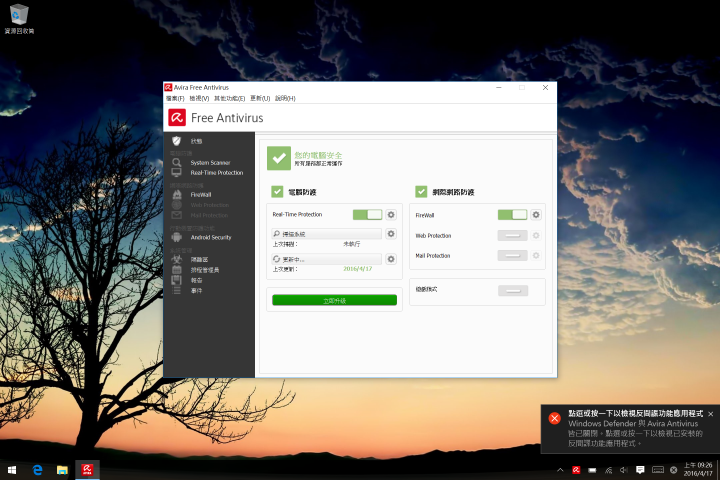This screenshot has height=480, width=720.
Task: Open the 掃描系統 scan settings gear
Action: point(391,234)
